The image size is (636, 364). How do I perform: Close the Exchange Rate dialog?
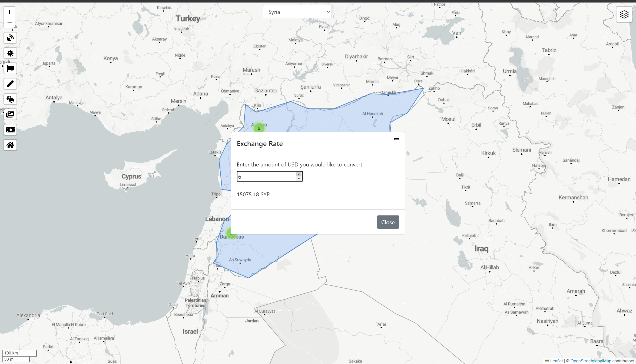(x=388, y=222)
